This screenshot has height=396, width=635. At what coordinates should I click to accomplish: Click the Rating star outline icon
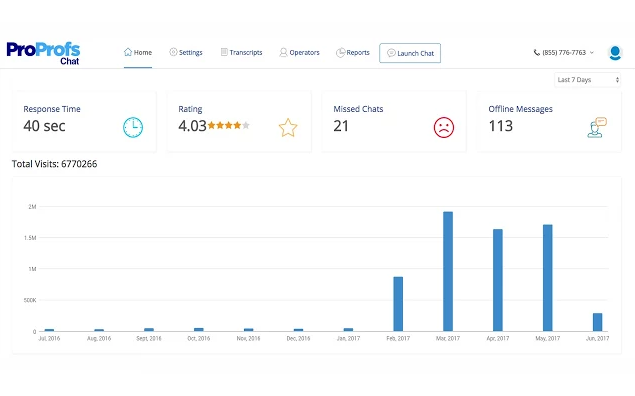pos(288,128)
